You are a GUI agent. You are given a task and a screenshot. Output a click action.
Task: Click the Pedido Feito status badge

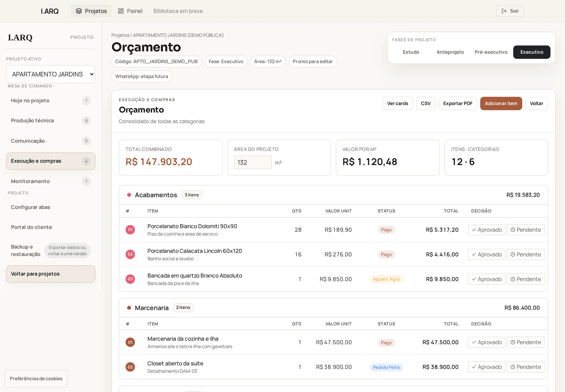coord(386,367)
